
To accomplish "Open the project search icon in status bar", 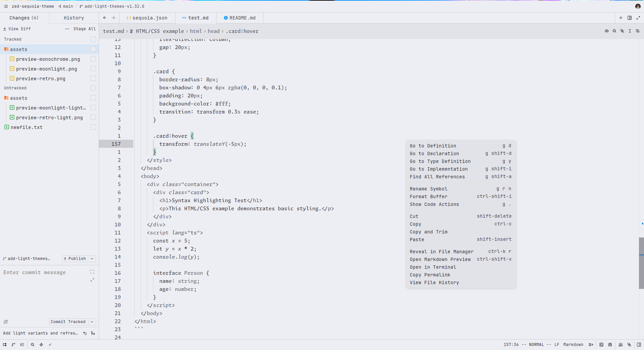I will point(33,345).
